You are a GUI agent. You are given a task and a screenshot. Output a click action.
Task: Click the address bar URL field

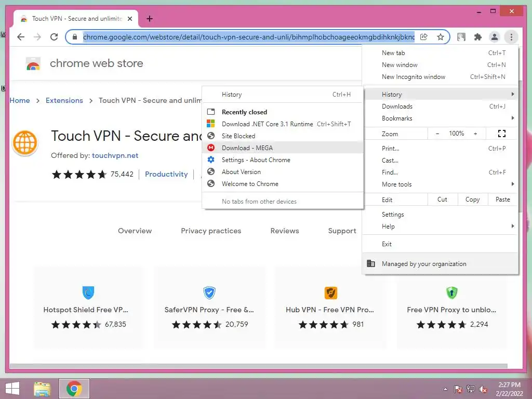point(249,37)
